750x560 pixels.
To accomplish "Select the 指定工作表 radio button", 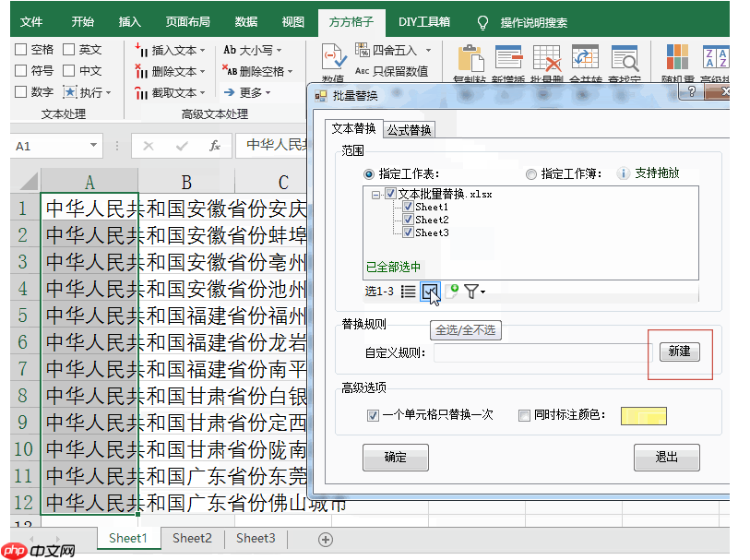I will [x=369, y=174].
